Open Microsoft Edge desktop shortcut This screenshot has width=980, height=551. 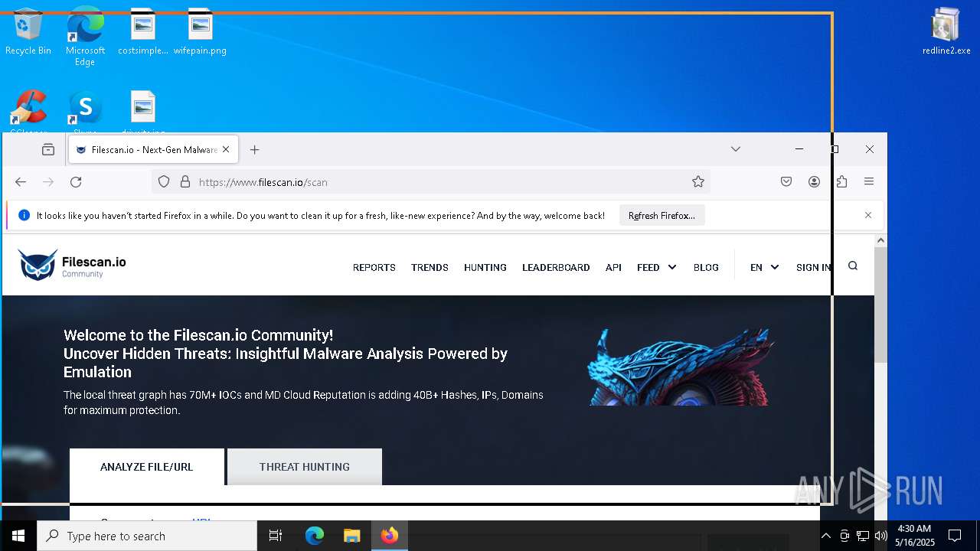point(85,36)
